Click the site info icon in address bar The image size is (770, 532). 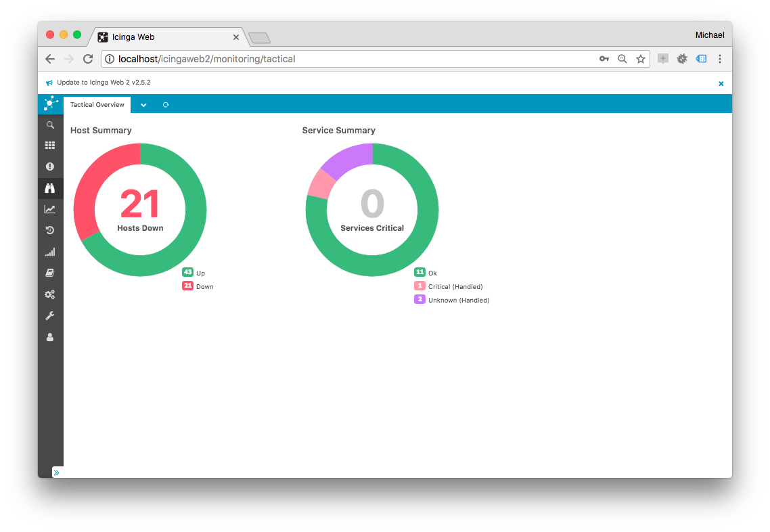pos(110,59)
